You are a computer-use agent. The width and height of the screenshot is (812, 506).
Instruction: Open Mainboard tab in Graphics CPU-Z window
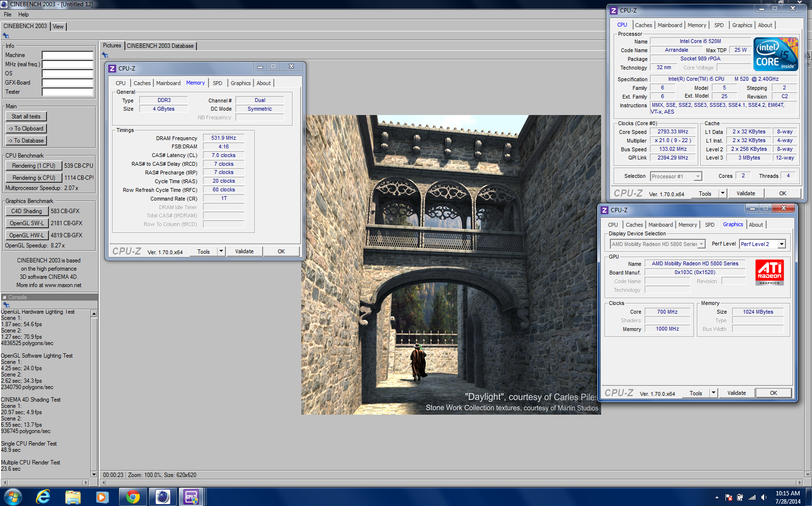(661, 225)
